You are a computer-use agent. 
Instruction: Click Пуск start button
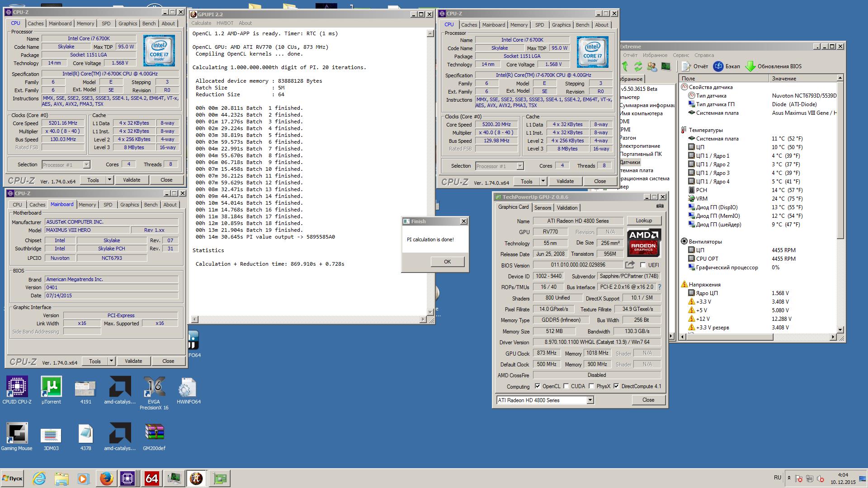coord(12,479)
